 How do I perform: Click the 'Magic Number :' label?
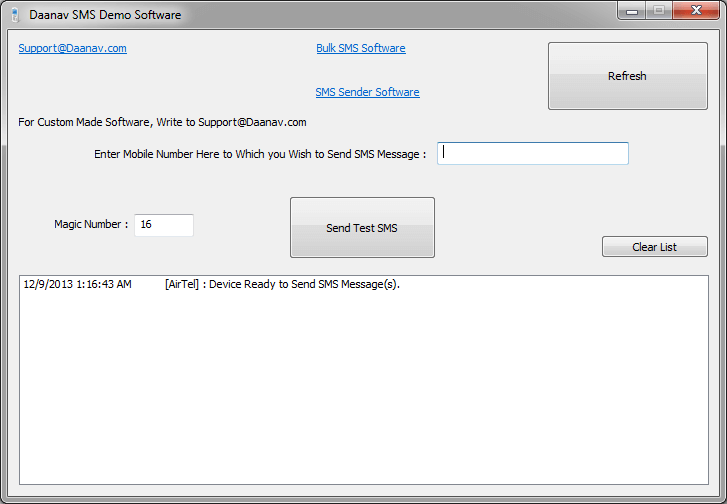coord(91,224)
